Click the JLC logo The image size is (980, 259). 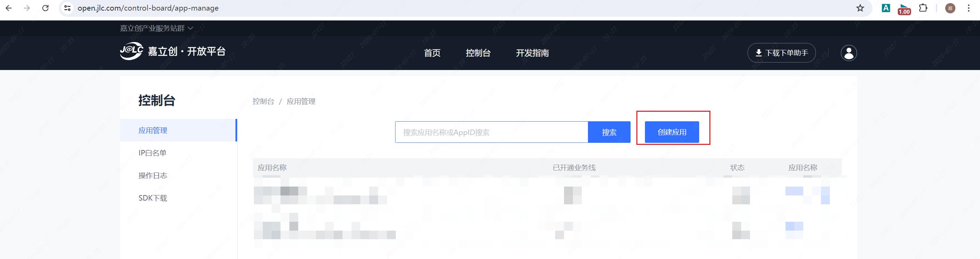click(132, 51)
